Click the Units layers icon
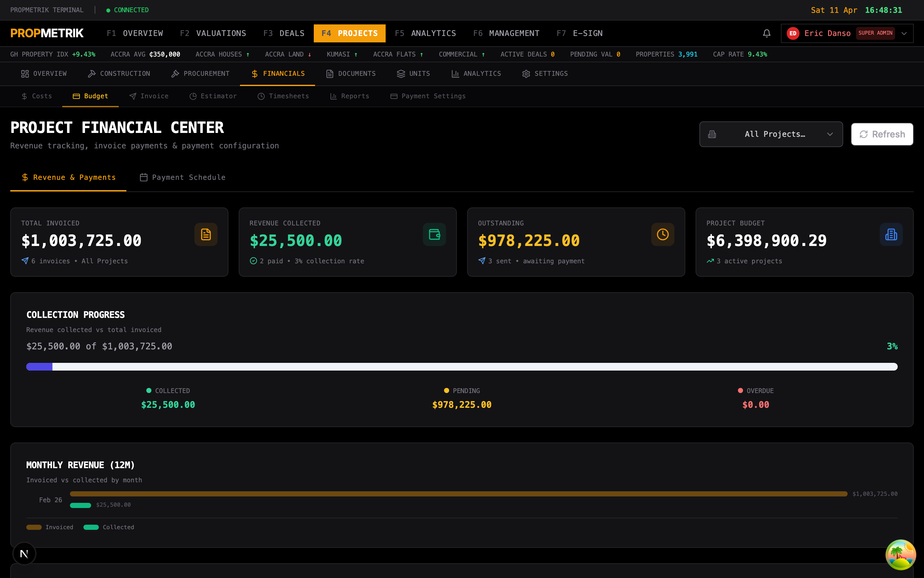 [401, 74]
